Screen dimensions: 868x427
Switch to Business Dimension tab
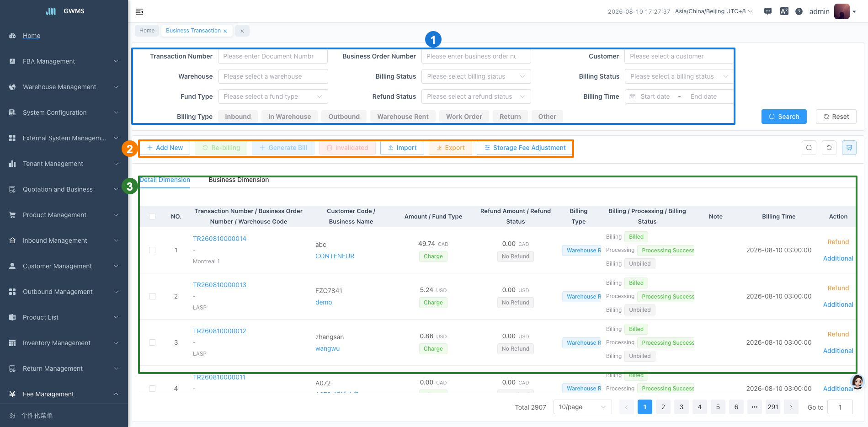click(239, 180)
